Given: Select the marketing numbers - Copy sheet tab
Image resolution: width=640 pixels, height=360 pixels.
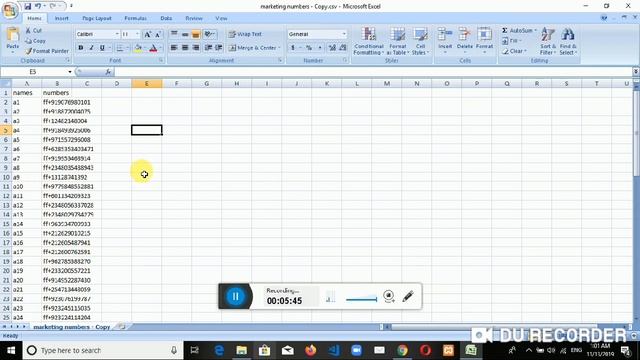Looking at the screenshot, I should click(71, 327).
